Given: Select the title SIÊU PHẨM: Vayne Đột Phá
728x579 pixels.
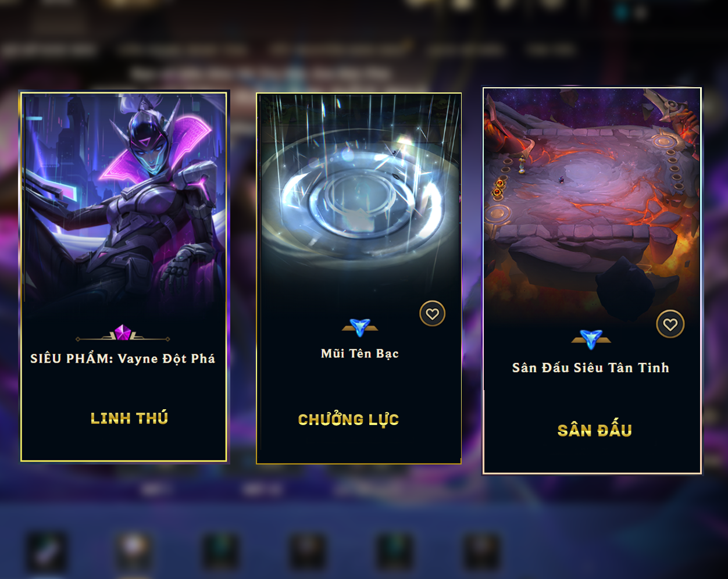Looking at the screenshot, I should (123, 359).
